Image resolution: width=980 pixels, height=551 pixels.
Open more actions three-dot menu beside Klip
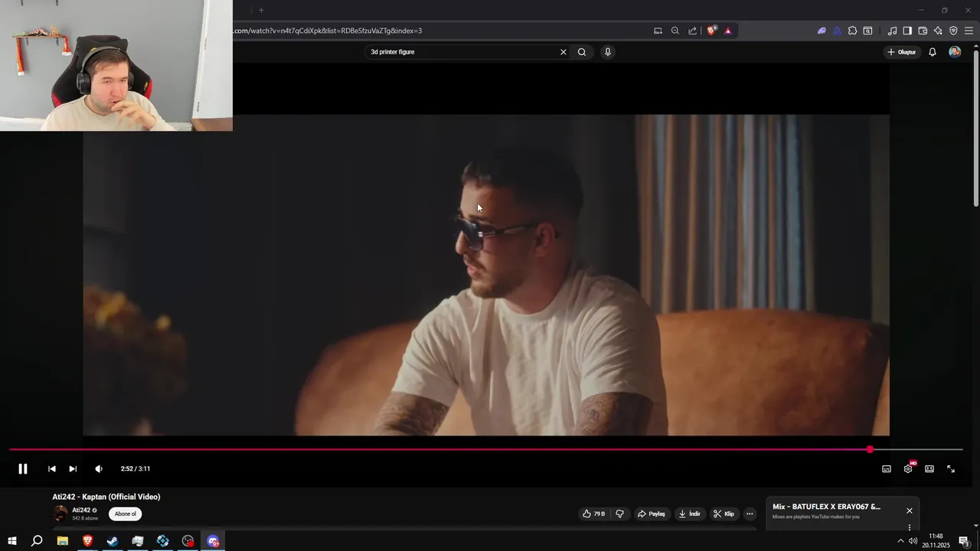click(750, 514)
